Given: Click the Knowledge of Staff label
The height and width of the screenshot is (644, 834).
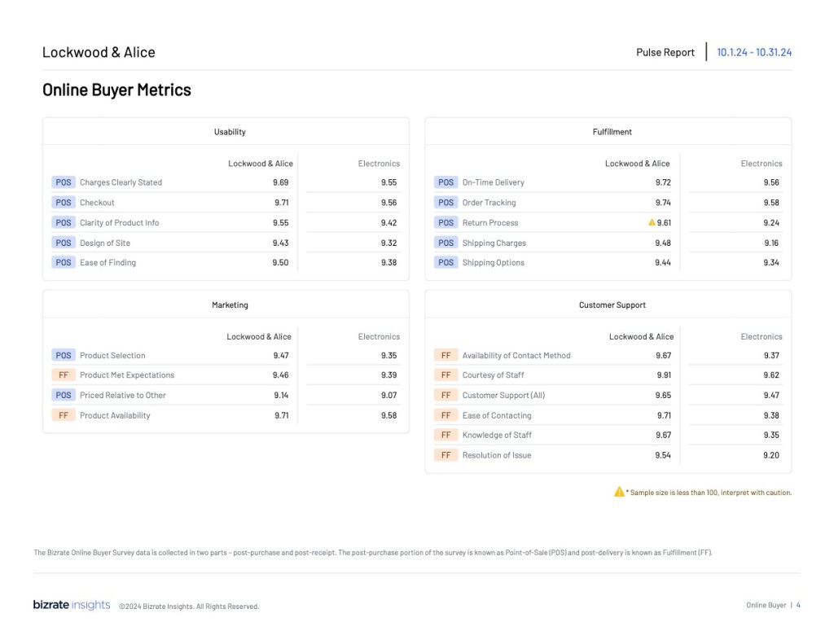Looking at the screenshot, I should (497, 435).
